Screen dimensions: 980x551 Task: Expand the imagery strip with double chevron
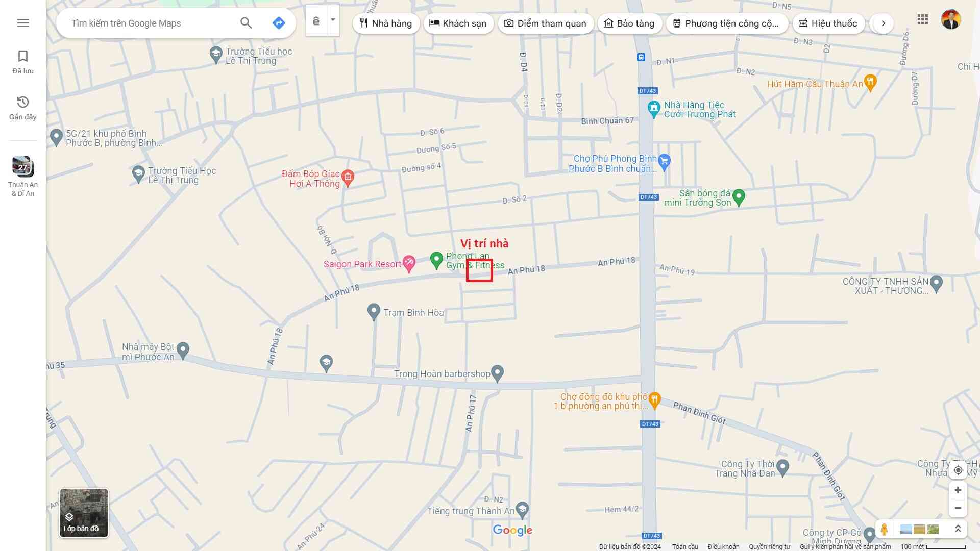[958, 529]
